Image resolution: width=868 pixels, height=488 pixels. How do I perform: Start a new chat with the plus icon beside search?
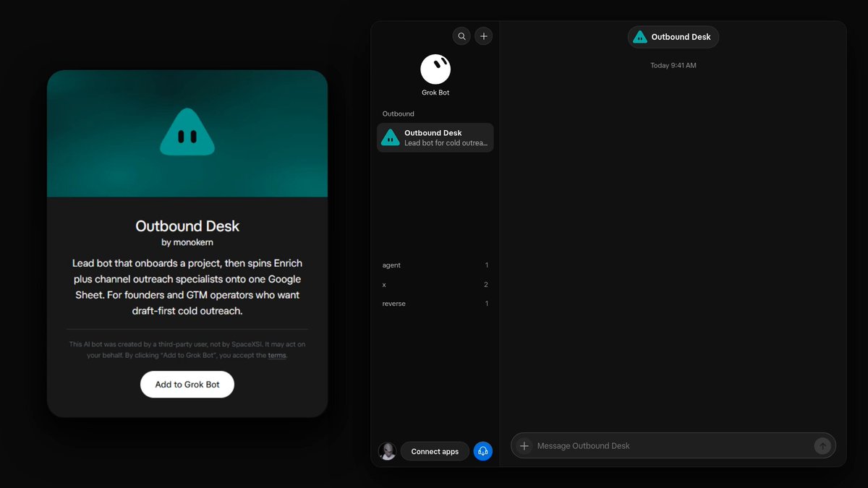[484, 36]
